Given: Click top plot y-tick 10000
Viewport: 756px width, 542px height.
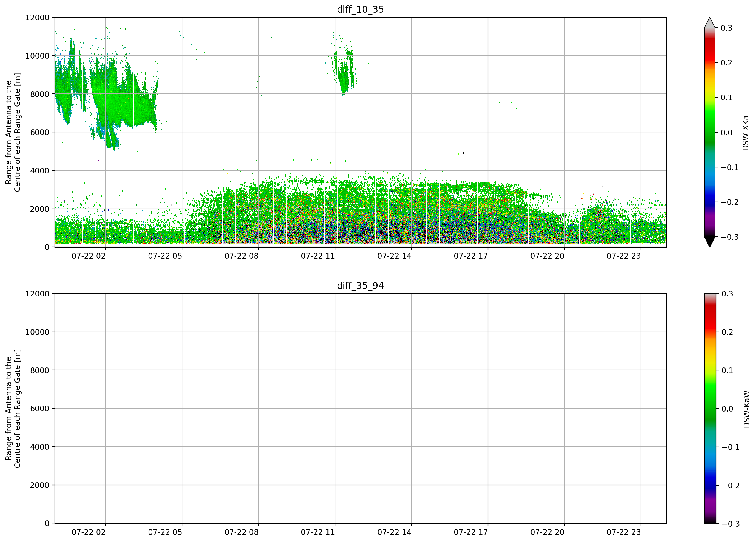Looking at the screenshot, I should (37, 56).
